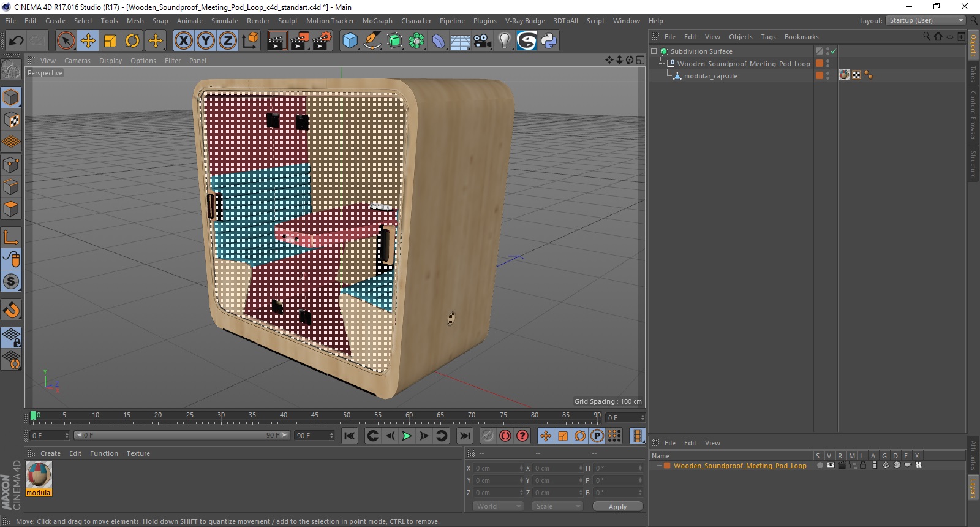The width and height of the screenshot is (980, 527).
Task: Select modular_capsule object
Action: point(710,76)
